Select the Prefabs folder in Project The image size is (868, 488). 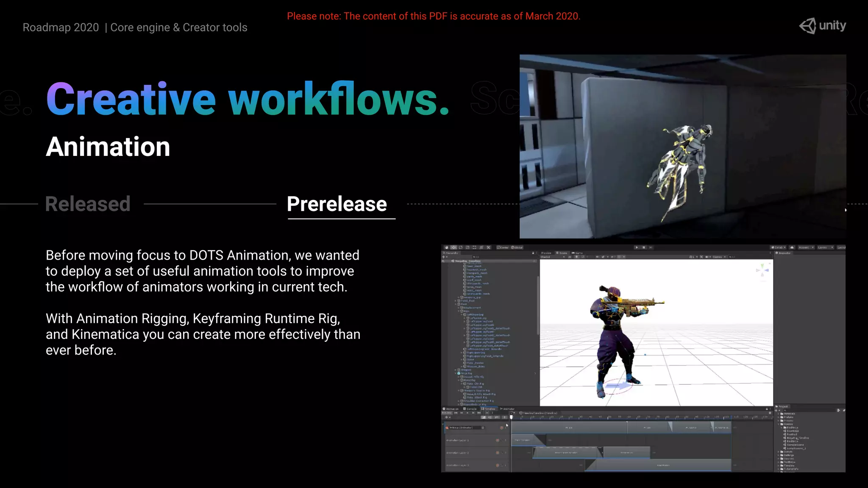(787, 417)
